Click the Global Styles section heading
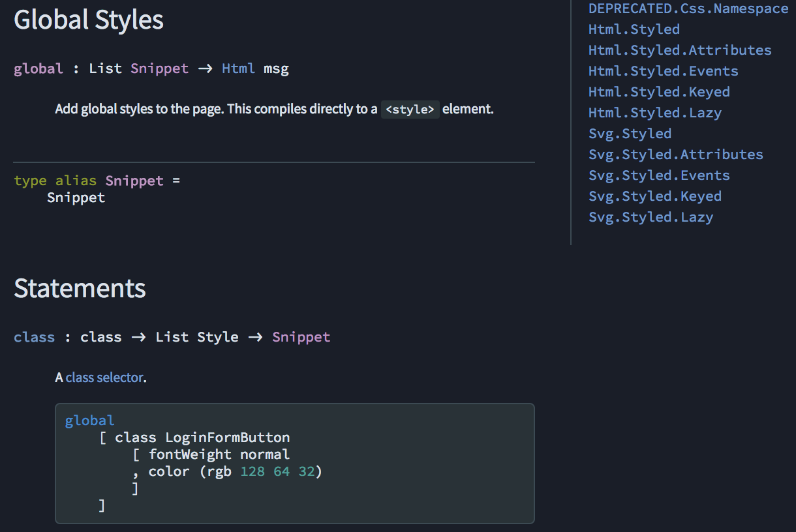This screenshot has width=796, height=532. pyautogui.click(x=88, y=20)
